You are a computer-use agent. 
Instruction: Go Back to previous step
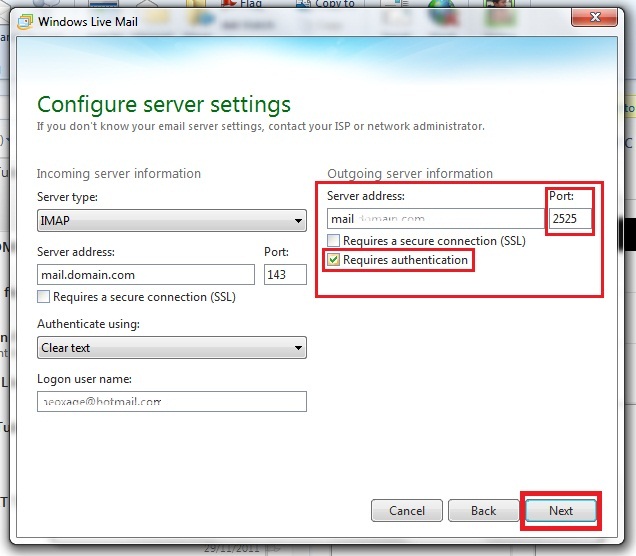tap(483, 511)
